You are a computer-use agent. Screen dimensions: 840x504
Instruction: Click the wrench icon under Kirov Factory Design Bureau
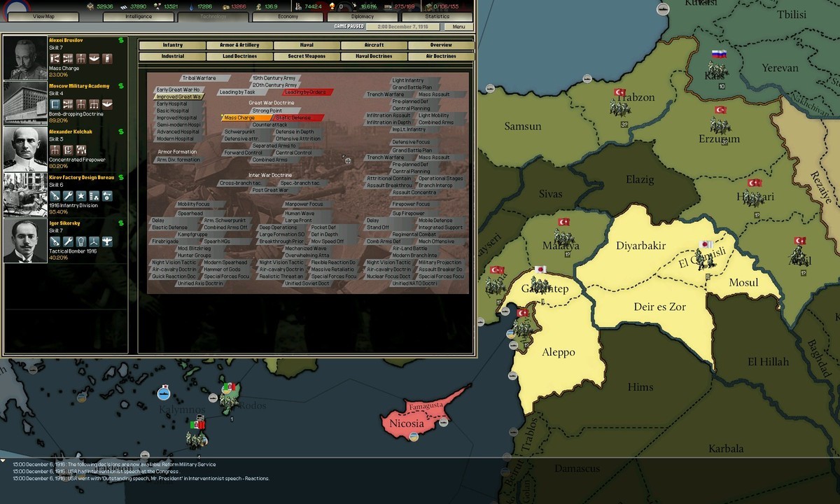click(67, 196)
